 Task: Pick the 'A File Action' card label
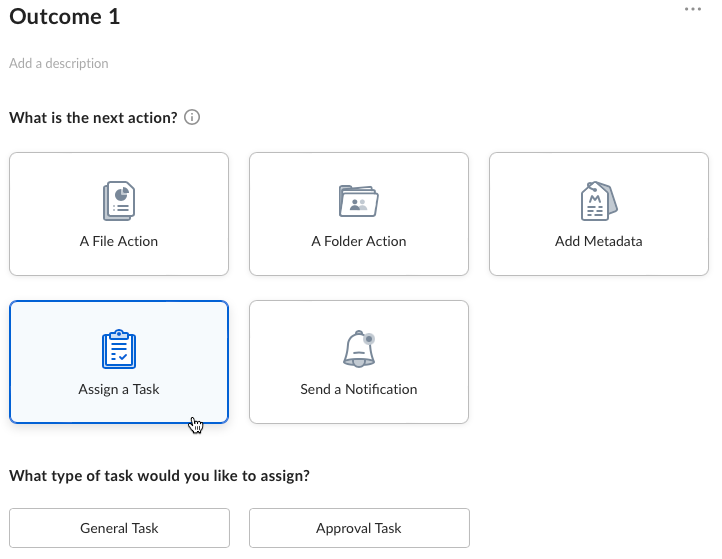[119, 241]
